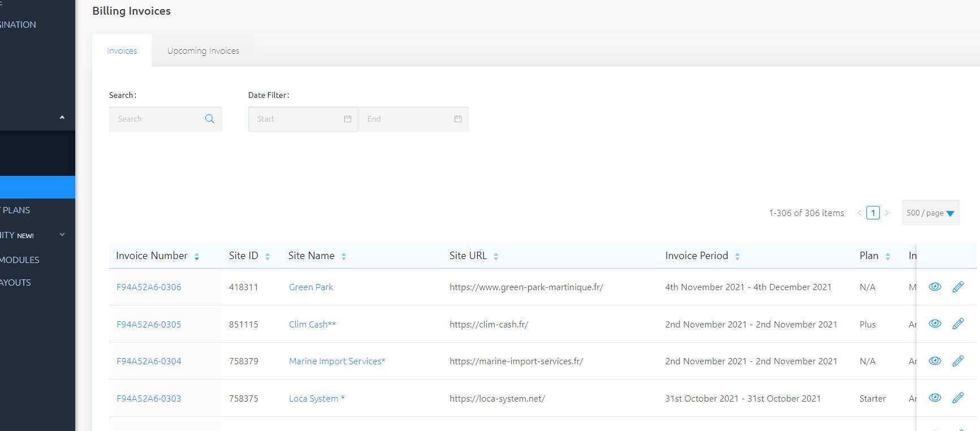Edit invoice F94A52A6-0305 pencil icon
Viewport: 980px width, 431px height.
tap(957, 324)
